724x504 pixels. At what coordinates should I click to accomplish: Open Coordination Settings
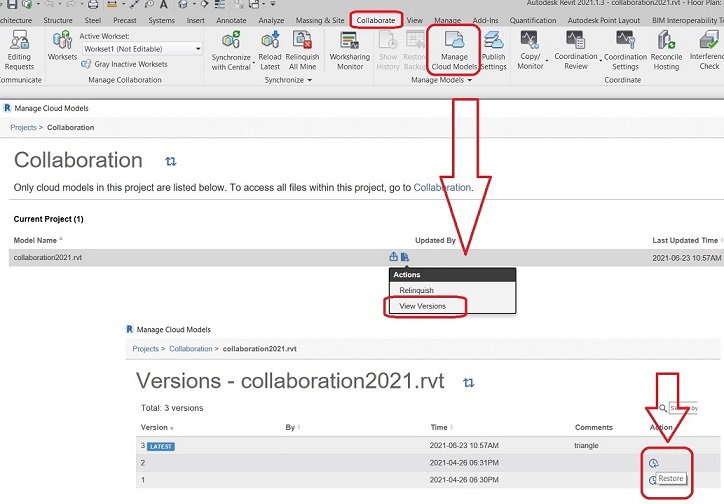[625, 50]
